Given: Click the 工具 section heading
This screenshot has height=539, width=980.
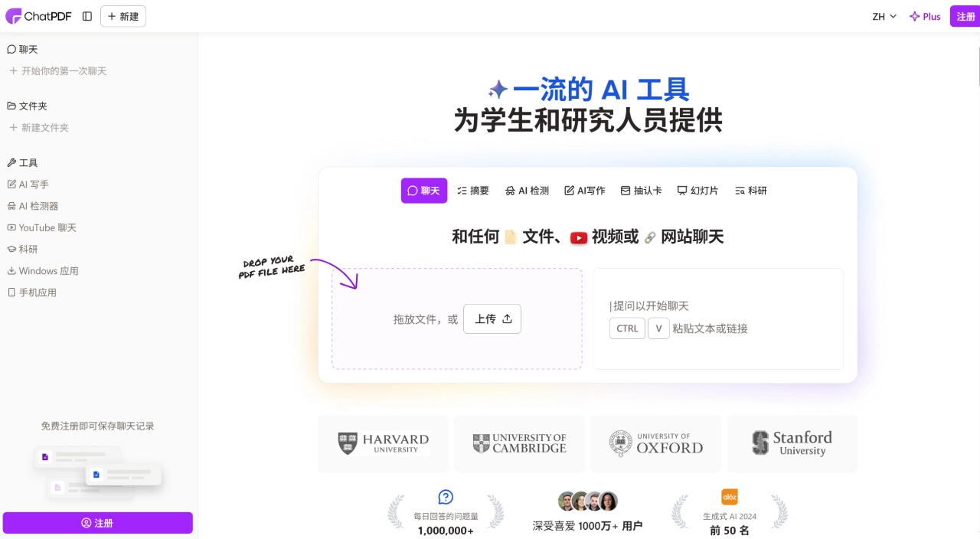Looking at the screenshot, I should (x=22, y=162).
